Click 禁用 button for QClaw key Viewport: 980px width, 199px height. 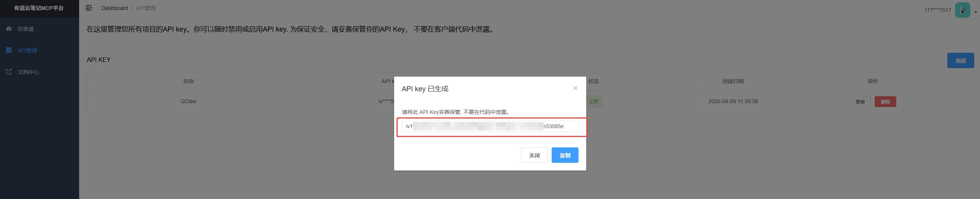pos(860,102)
